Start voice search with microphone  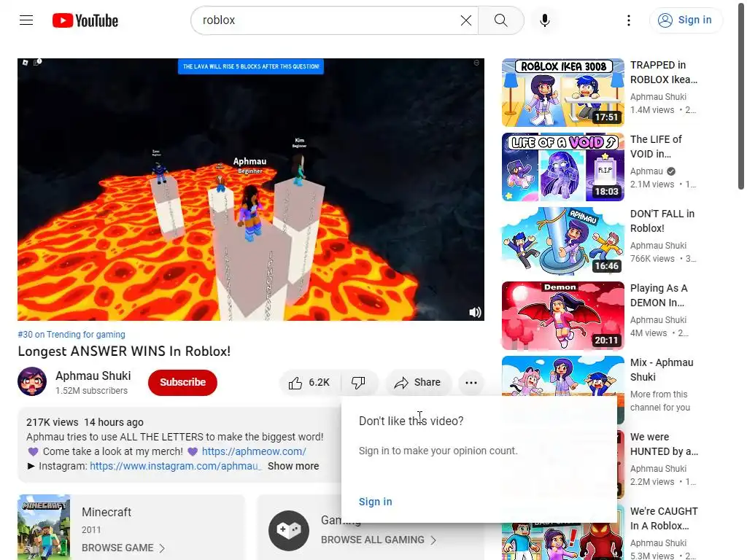point(545,20)
